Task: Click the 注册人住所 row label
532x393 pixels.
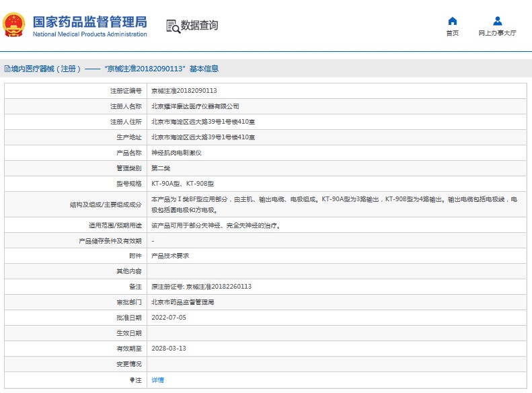Action: pos(126,122)
